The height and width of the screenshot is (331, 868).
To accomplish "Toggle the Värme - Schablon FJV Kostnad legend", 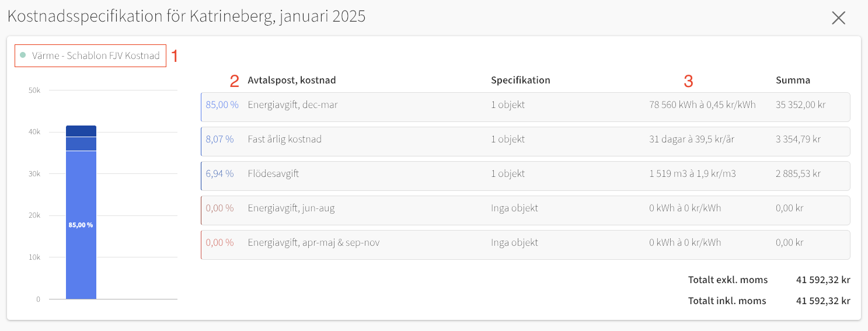I will [96, 56].
